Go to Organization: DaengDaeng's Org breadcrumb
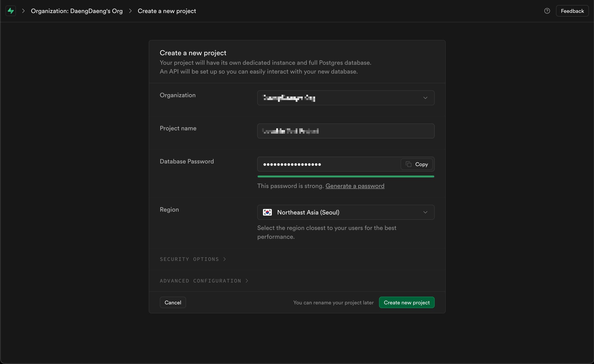The height and width of the screenshot is (364, 594). click(x=77, y=11)
